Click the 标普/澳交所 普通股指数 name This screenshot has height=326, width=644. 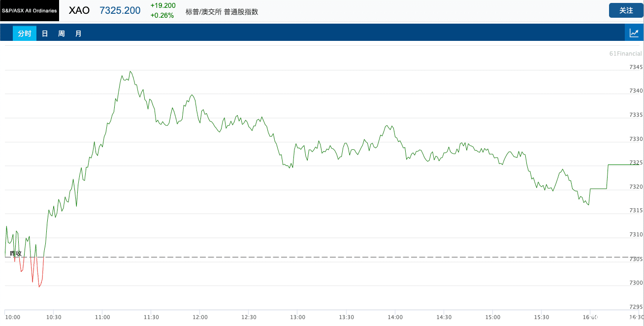click(x=222, y=12)
